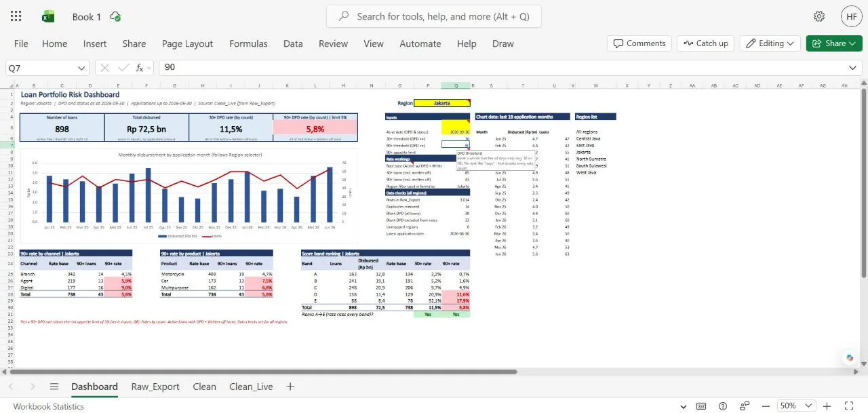Screen dimensions: 868x413
Task: Open the help question mark icon
Action: (x=723, y=406)
